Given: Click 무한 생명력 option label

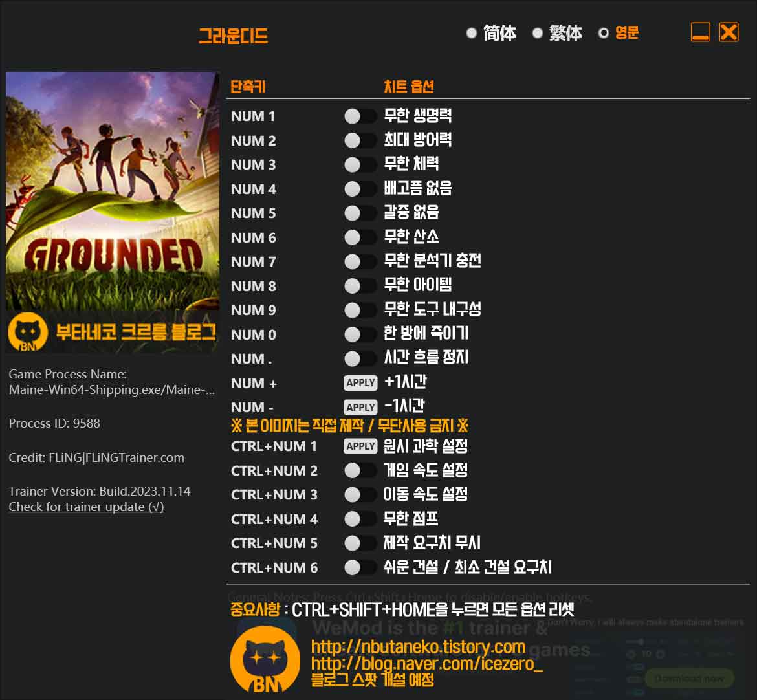Looking at the screenshot, I should (418, 116).
